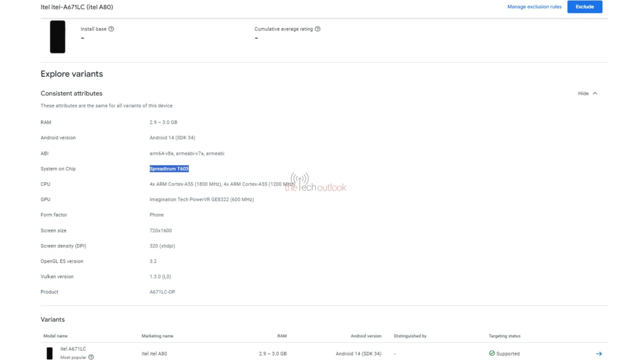Open variant details via the blue arrow
The height and width of the screenshot is (362, 644).
click(x=600, y=354)
